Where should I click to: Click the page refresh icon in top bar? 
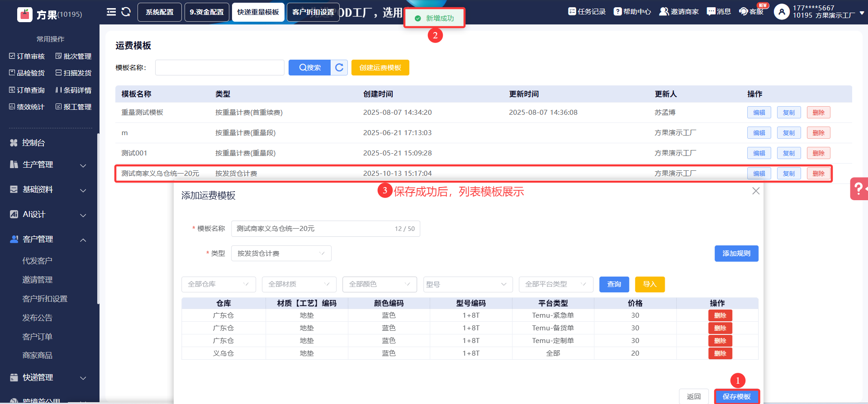point(126,12)
